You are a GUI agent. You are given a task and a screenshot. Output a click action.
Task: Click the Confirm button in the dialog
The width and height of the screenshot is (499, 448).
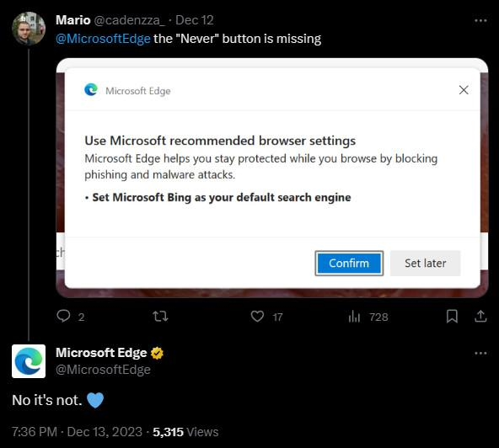[x=349, y=264]
